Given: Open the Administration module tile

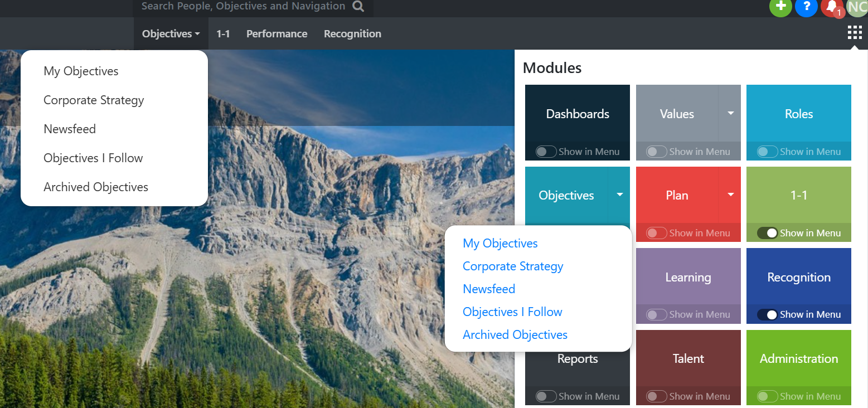Looking at the screenshot, I should point(798,359).
